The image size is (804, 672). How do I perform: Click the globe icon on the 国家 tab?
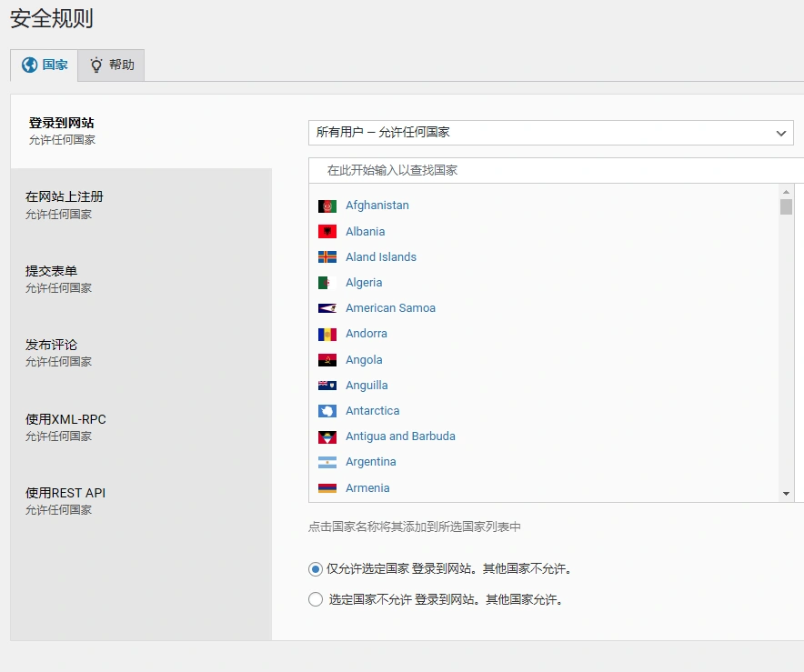(x=26, y=65)
